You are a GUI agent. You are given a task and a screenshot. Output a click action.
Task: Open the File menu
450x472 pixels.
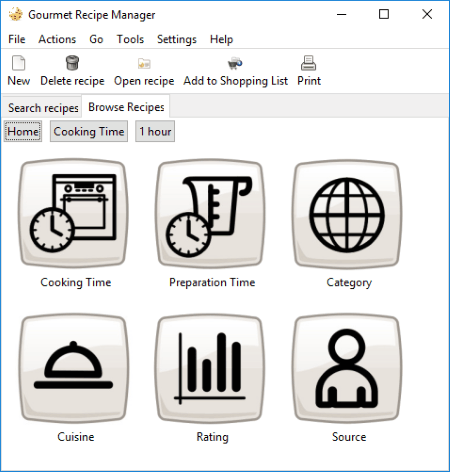(17, 39)
